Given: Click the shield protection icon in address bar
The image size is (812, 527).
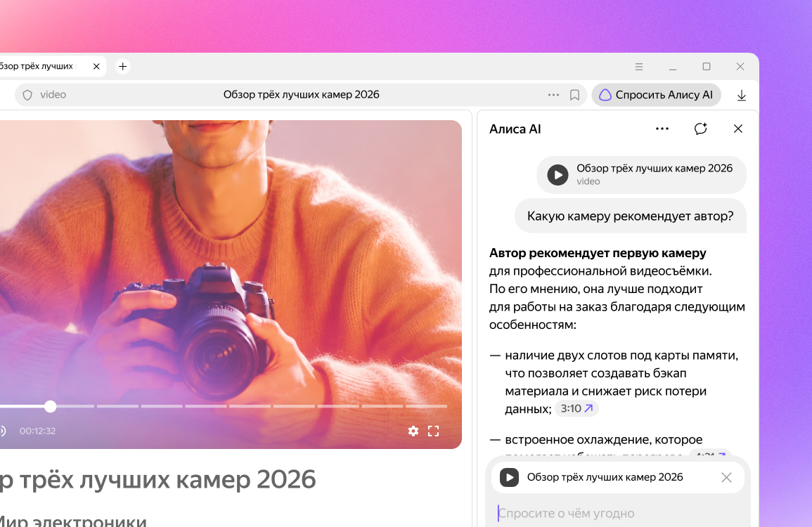Looking at the screenshot, I should [27, 95].
